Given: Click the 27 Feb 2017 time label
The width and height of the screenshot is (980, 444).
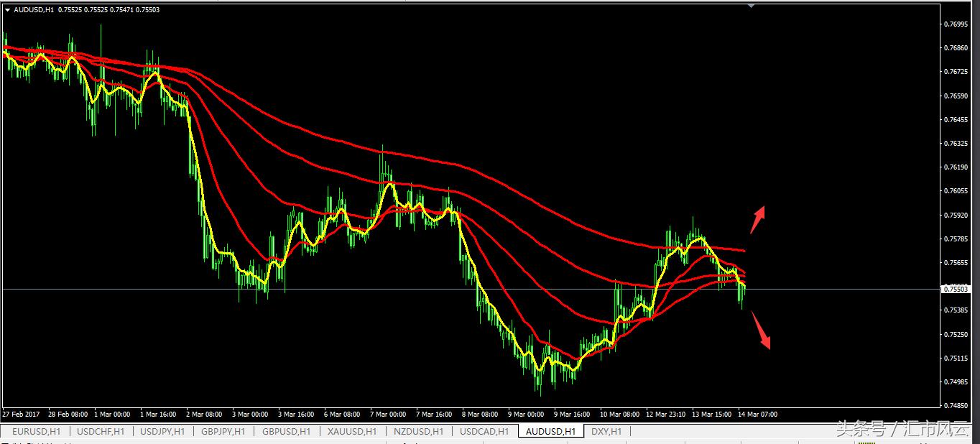Looking at the screenshot, I should click(21, 414).
